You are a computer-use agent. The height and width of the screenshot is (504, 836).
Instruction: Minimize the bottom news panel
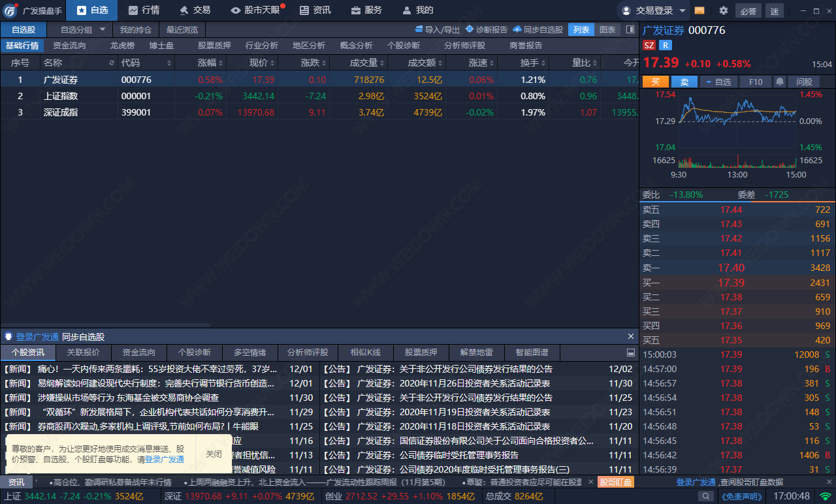(x=630, y=352)
